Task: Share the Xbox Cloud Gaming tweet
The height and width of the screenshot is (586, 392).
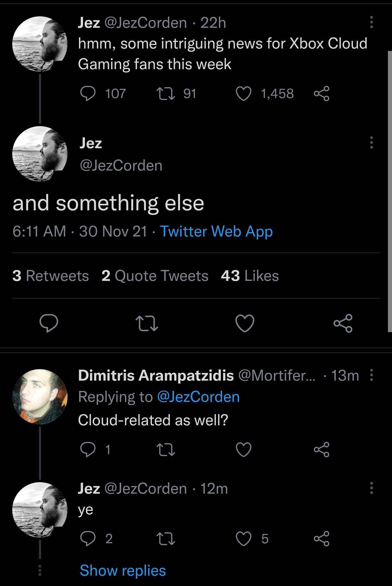Action: tap(321, 94)
